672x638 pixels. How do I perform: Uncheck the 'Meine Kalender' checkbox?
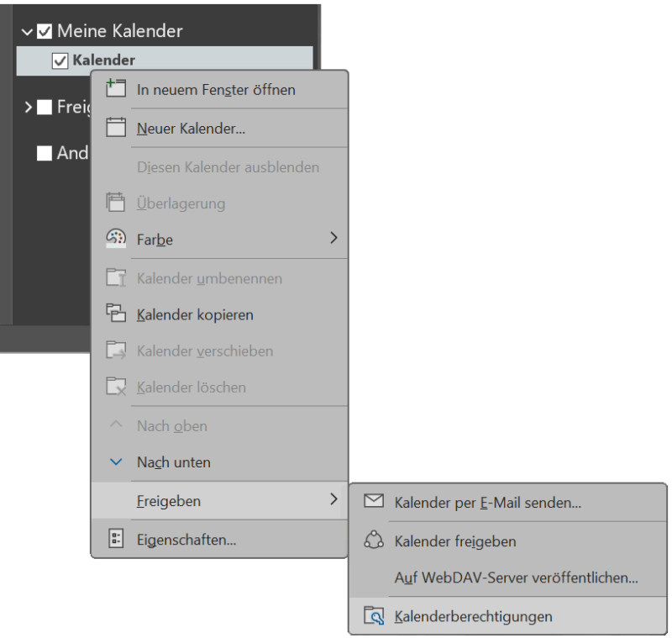(x=45, y=32)
